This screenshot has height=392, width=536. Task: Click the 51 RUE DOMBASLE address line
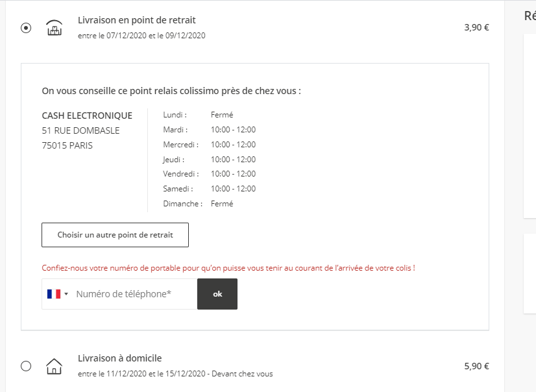80,130
